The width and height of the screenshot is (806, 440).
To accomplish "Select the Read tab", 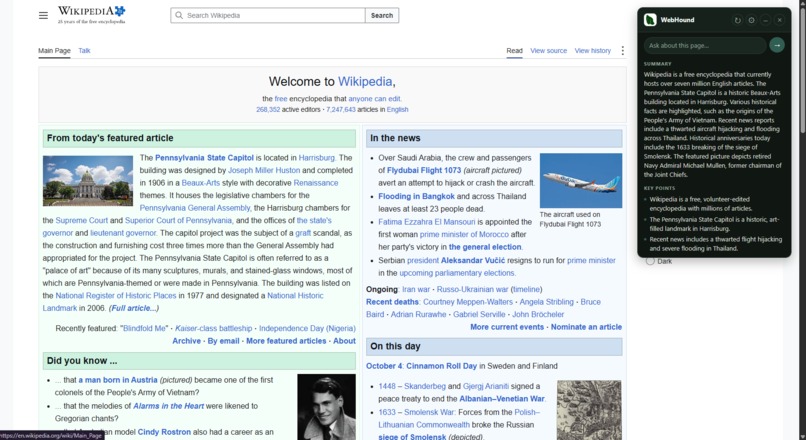I will pos(514,50).
